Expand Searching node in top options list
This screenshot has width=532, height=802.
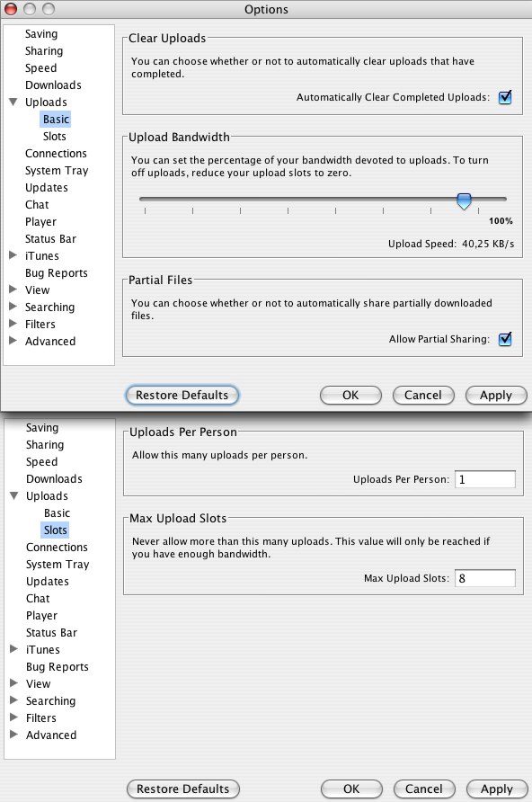(13, 307)
